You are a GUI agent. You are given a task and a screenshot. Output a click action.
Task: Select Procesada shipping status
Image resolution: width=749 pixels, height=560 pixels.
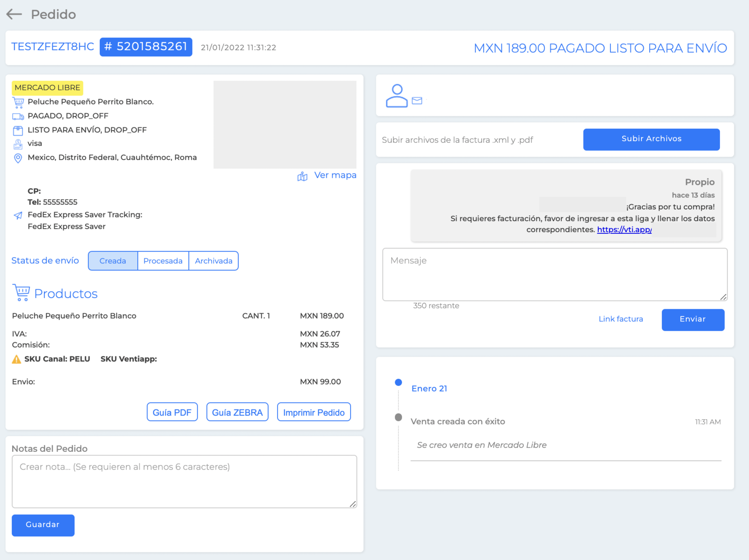point(163,261)
